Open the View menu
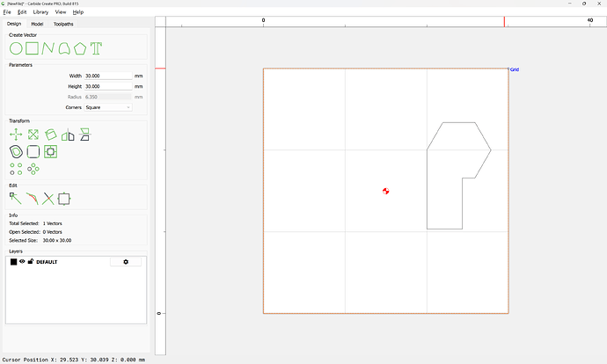 (61, 12)
